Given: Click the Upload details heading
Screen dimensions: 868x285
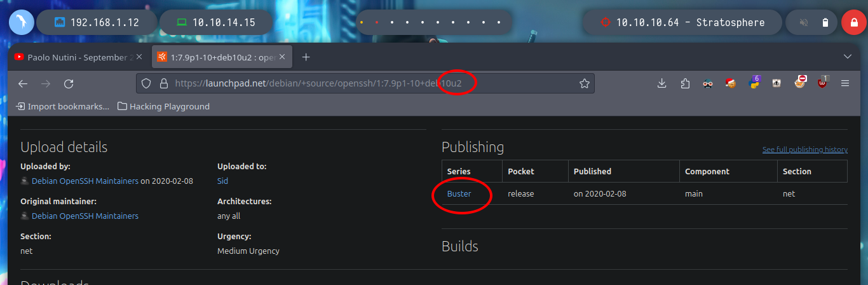Looking at the screenshot, I should tap(64, 147).
